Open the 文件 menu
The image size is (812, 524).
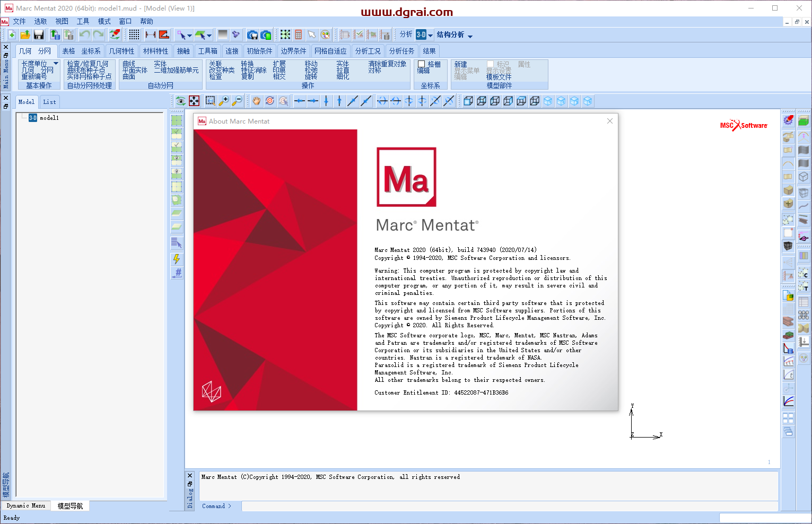pyautogui.click(x=19, y=21)
